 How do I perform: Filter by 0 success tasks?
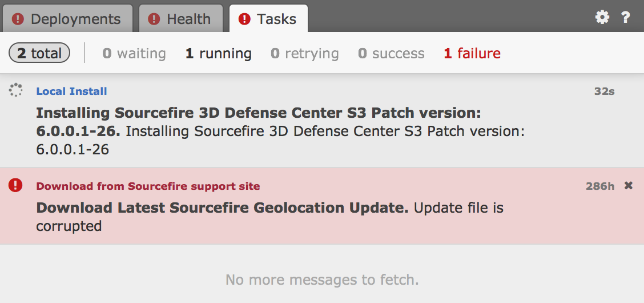pos(391,53)
